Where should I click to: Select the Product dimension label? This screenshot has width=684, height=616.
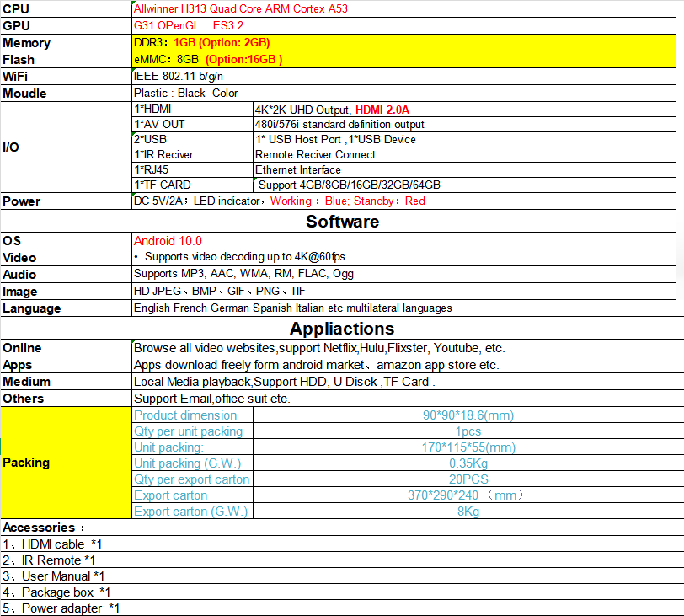tap(185, 415)
